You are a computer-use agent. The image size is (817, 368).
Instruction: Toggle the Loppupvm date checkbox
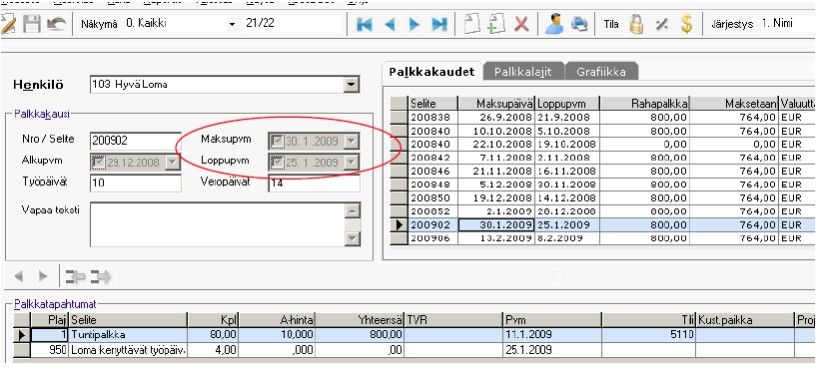277,163
